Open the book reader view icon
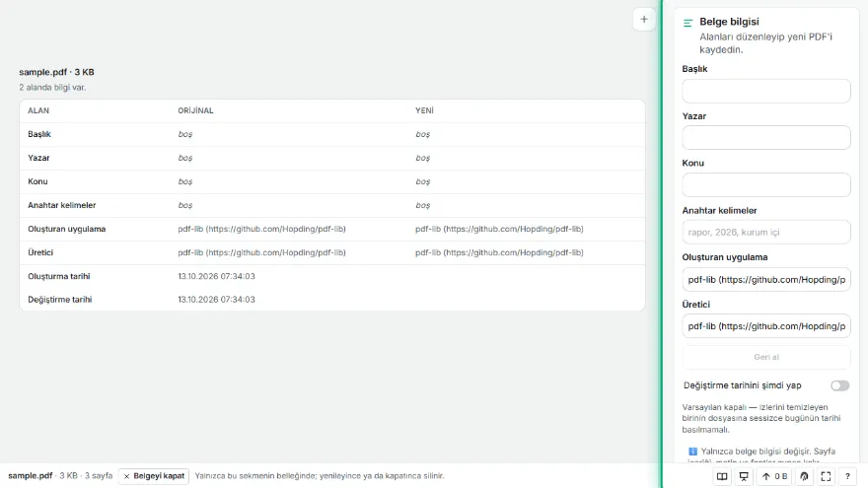868x488 pixels. tap(722, 476)
